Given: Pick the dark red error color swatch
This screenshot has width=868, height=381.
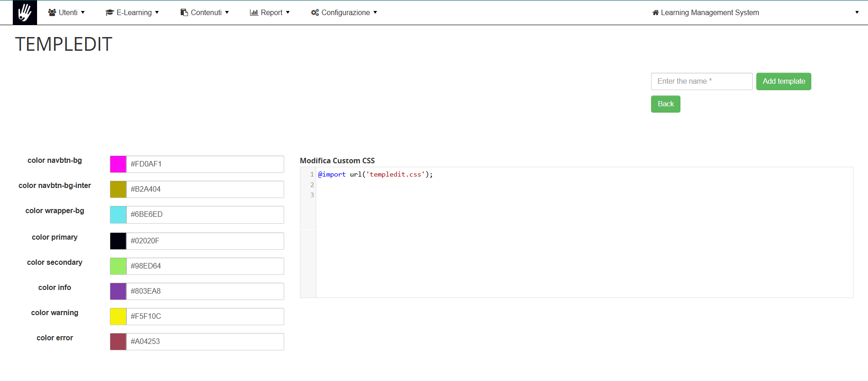Looking at the screenshot, I should coord(118,342).
